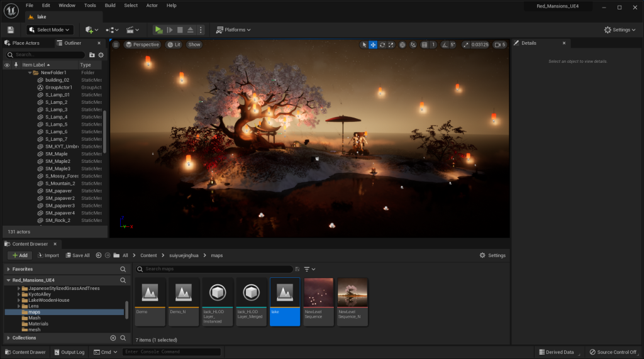
Task: Start Play in Editor
Action: point(158,30)
